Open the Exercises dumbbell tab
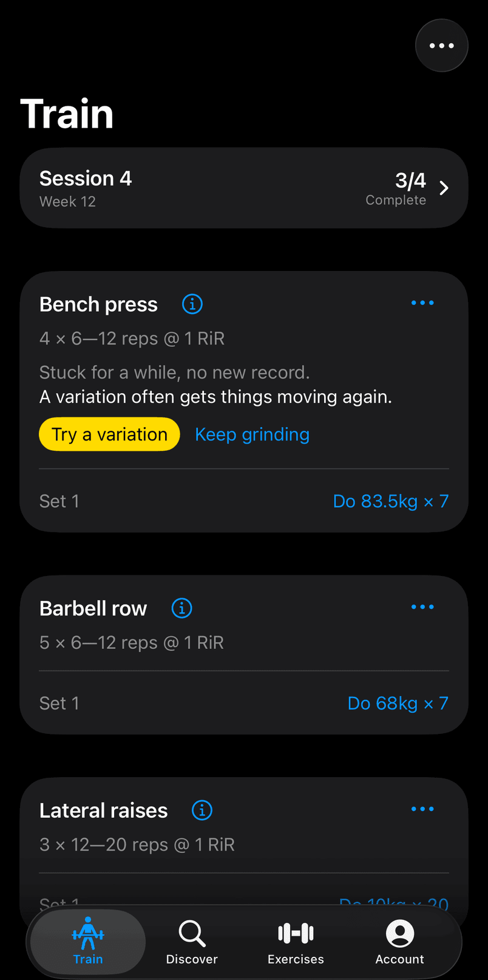The image size is (488, 980). point(296,933)
